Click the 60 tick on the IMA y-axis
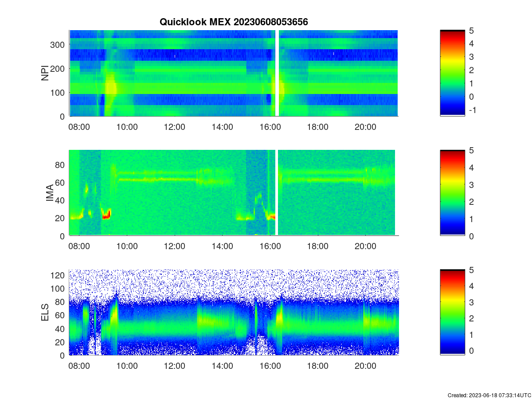532x399 pixels. point(60,182)
